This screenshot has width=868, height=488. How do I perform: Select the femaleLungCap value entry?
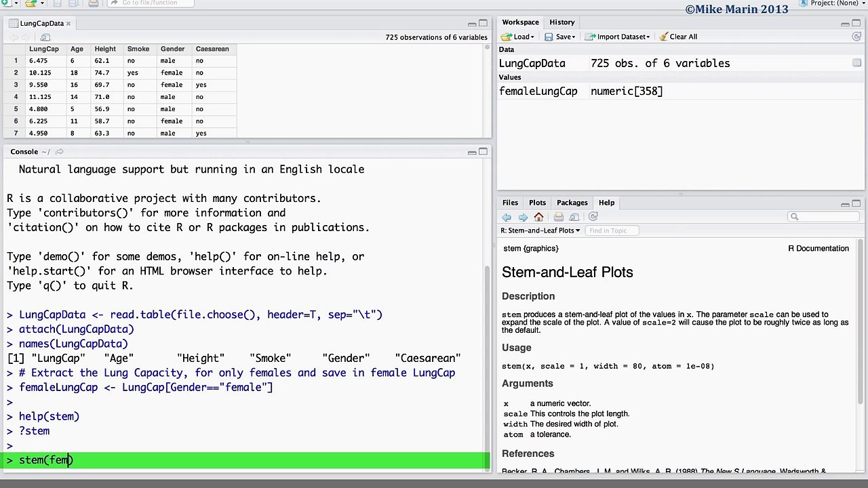[x=681, y=91]
